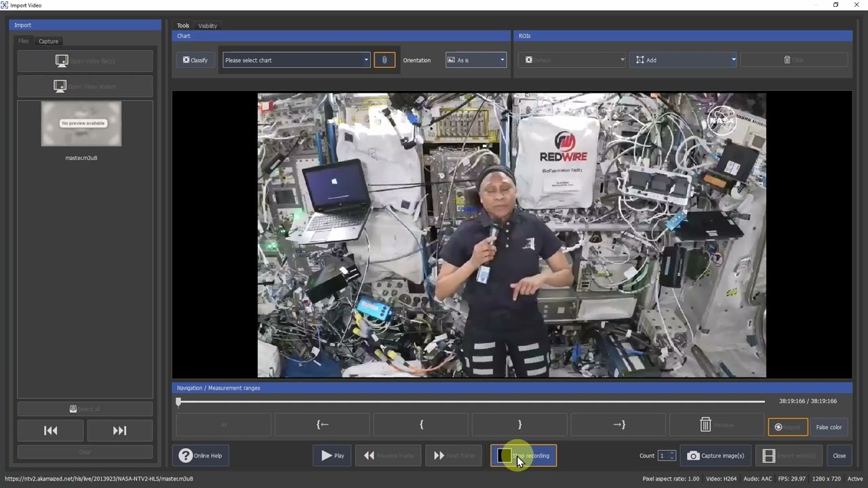
Task: Click the '1280 x 720' resolution status entry
Action: pyautogui.click(x=826, y=479)
